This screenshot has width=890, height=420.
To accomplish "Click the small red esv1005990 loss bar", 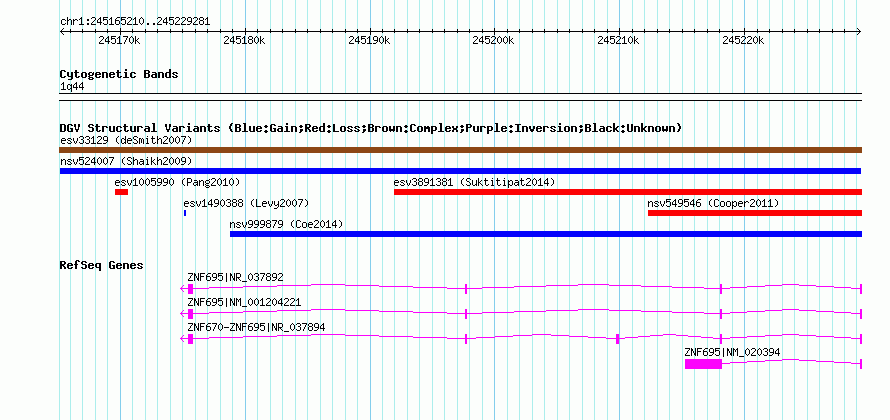I will 121,192.
